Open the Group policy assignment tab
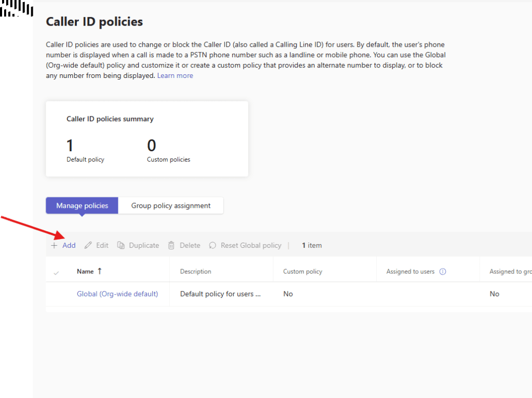The image size is (532, 398). (171, 205)
